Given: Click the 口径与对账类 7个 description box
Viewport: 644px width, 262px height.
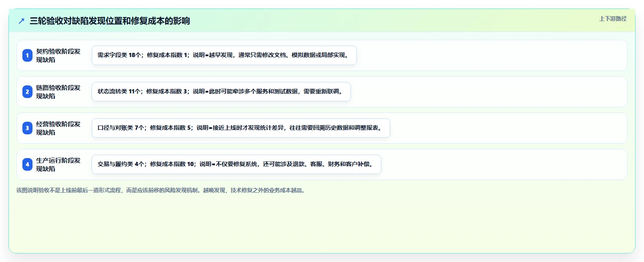Looking at the screenshot, I should point(241,128).
